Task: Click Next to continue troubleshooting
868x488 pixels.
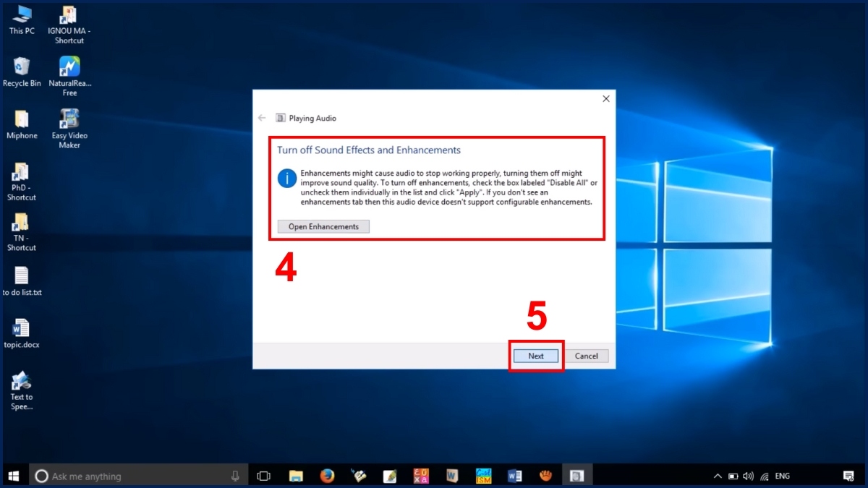Action: pyautogui.click(x=535, y=355)
